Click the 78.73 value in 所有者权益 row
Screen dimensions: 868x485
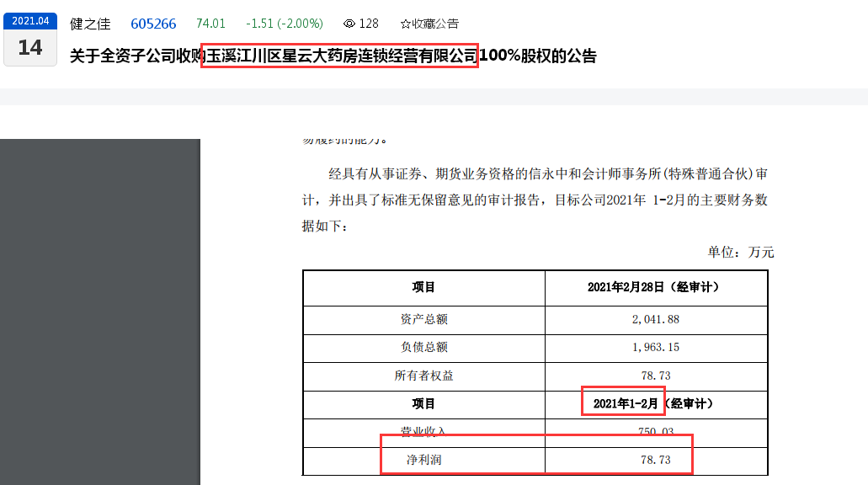[656, 376]
